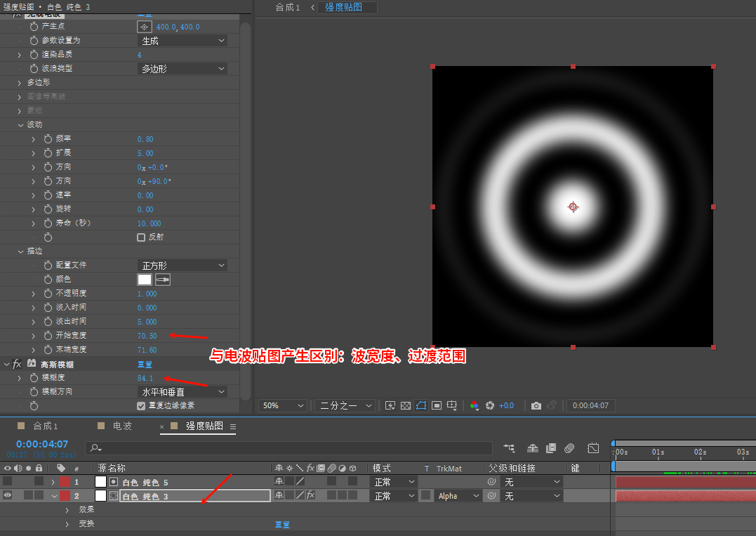Screen dimensions: 756x536
Task: Click the fast previews icon in viewer
Action: coord(390,406)
